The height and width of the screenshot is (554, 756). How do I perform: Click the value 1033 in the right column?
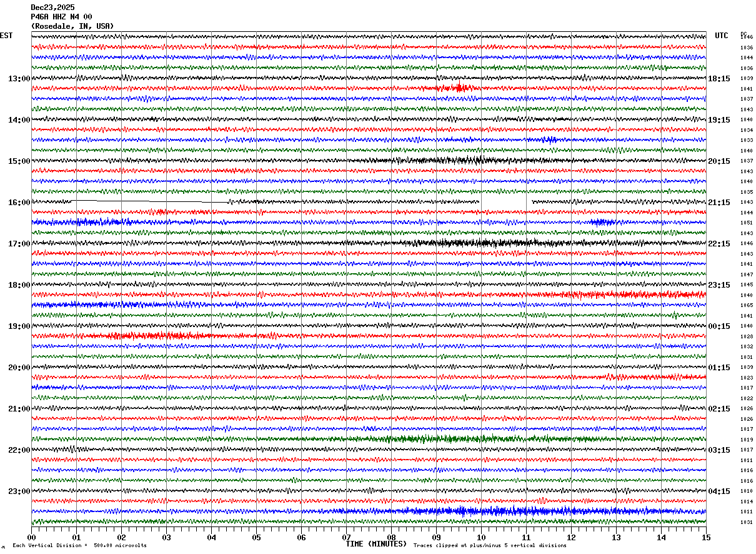(x=747, y=140)
